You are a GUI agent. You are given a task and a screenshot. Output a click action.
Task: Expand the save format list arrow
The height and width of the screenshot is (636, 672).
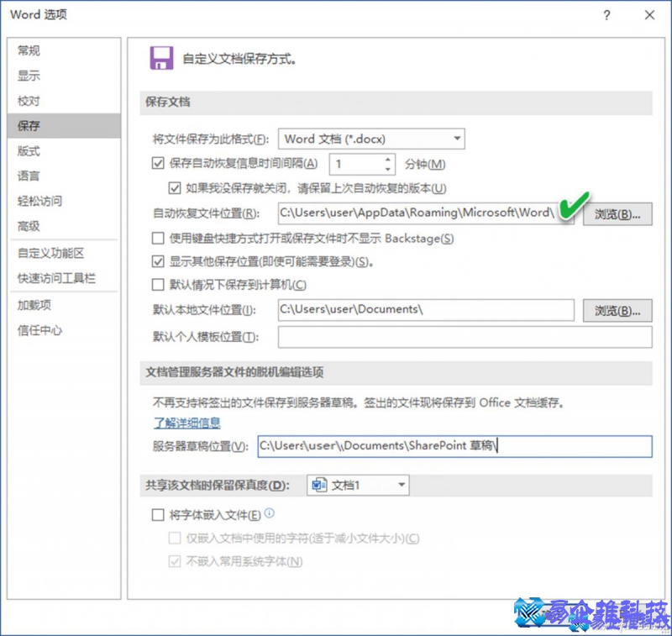click(x=456, y=139)
